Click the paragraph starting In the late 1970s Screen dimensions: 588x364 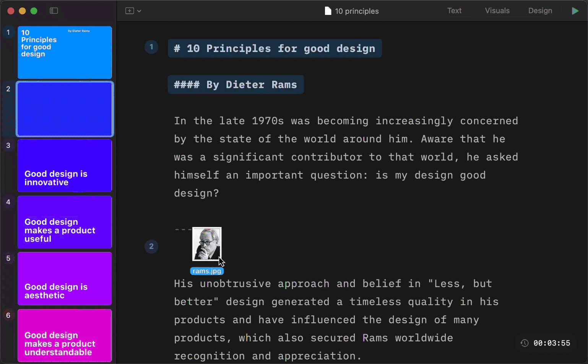click(x=346, y=157)
